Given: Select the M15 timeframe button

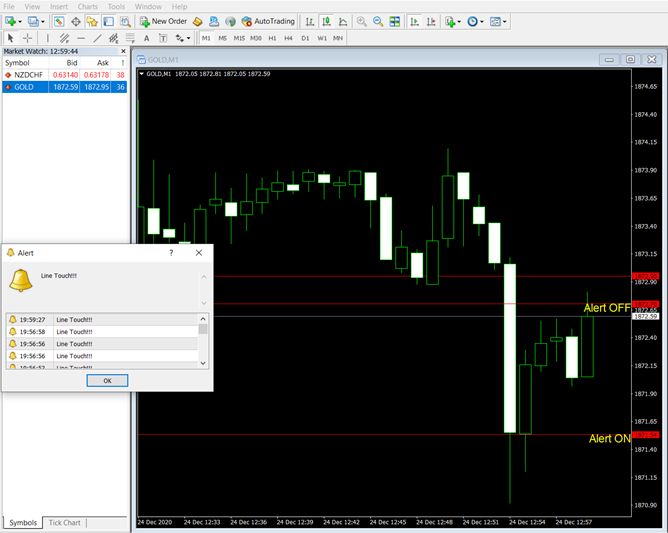Looking at the screenshot, I should (x=239, y=38).
